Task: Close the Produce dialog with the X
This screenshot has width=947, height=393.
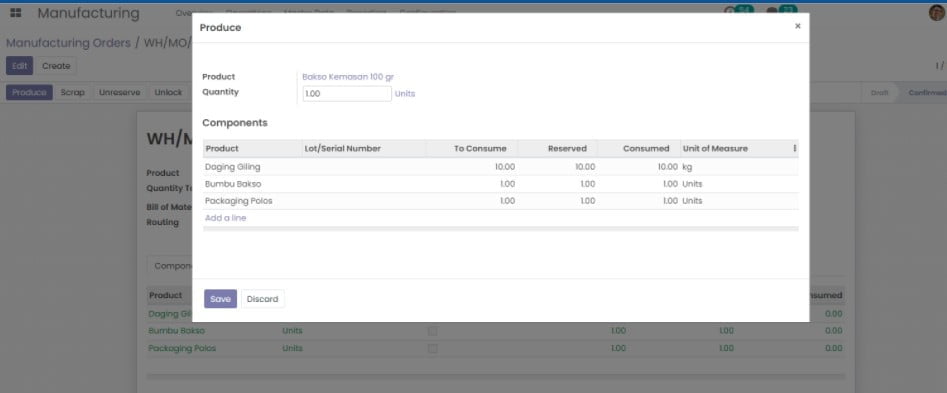Action: 797,26
